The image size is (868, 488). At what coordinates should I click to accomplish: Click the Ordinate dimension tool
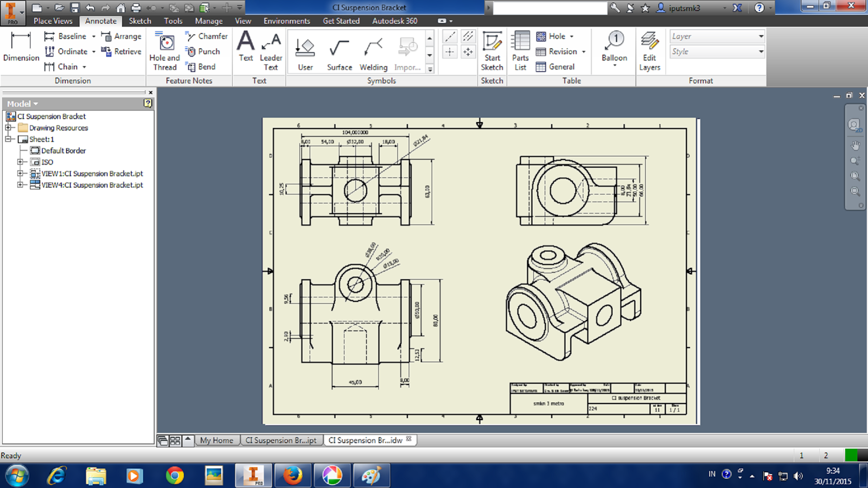[x=66, y=52]
